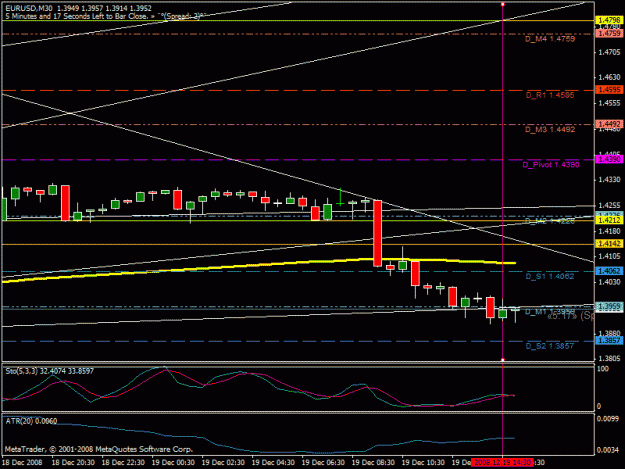
Task: Select the thick yellow moving average line
Action: (259, 265)
